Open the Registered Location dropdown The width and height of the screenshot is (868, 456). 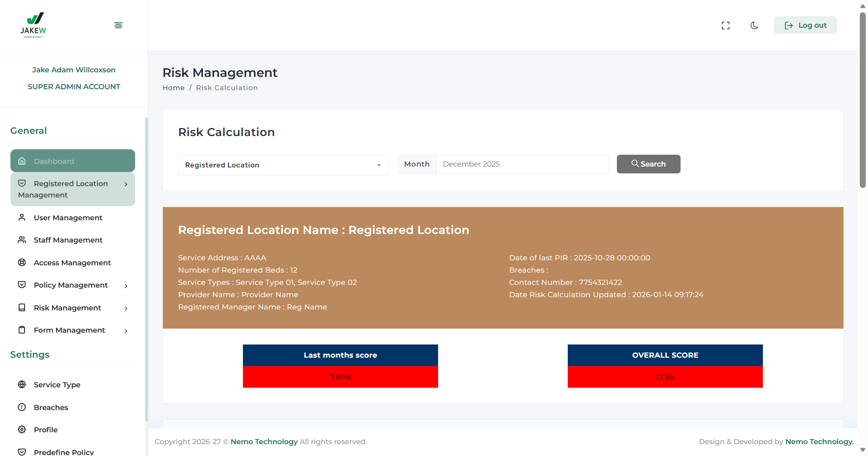283,165
